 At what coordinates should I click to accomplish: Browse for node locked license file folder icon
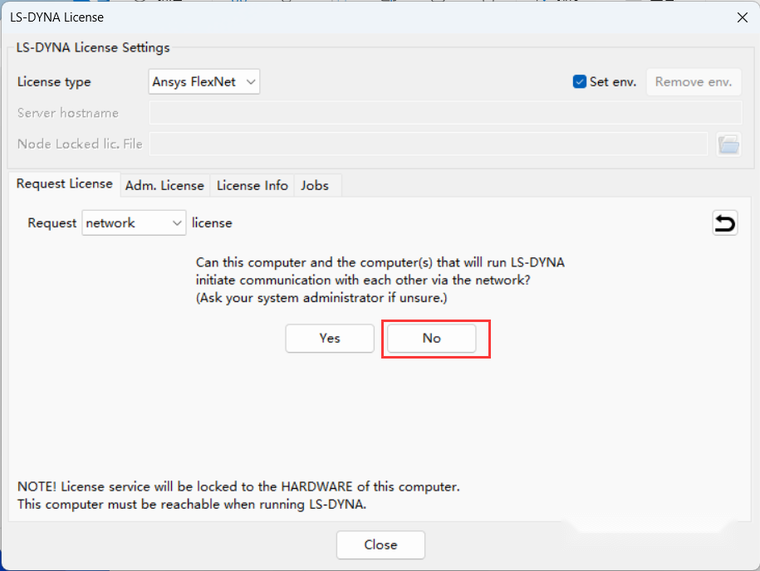click(x=728, y=144)
